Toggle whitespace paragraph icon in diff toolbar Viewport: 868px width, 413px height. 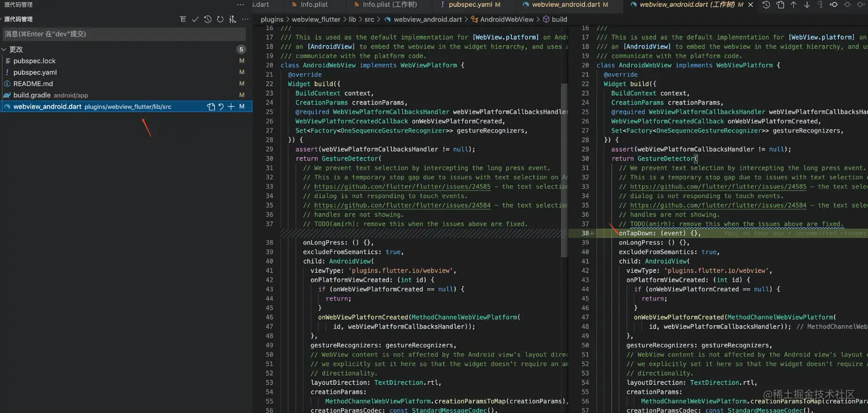point(820,5)
